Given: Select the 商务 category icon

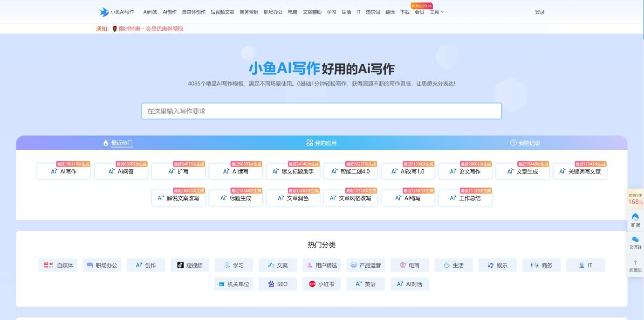Looking at the screenshot, I should click(x=534, y=265).
